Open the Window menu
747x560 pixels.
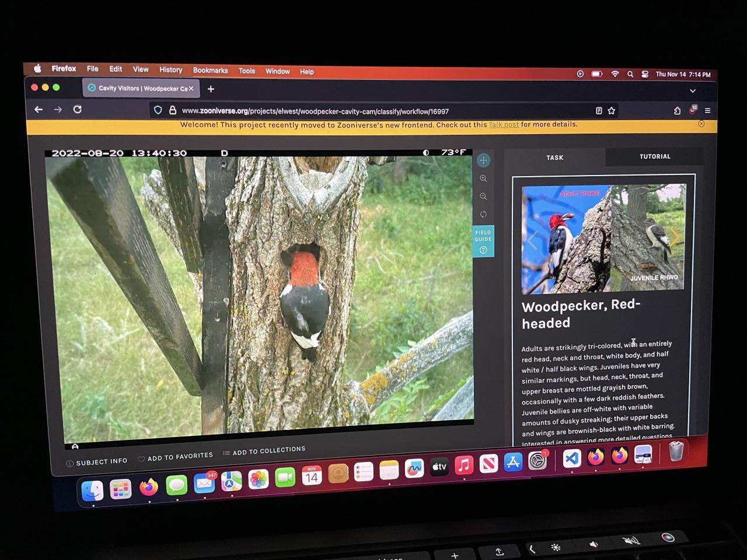coord(277,71)
